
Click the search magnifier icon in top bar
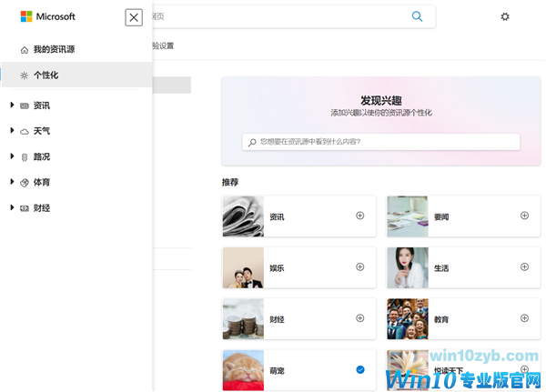417,16
